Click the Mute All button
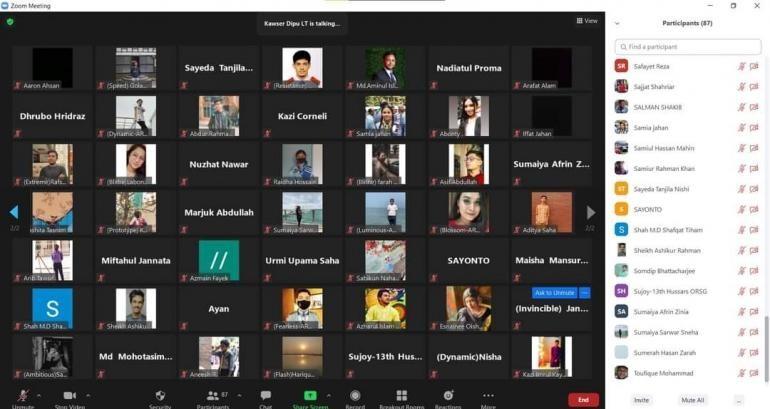This screenshot has width=770, height=409. point(693,399)
